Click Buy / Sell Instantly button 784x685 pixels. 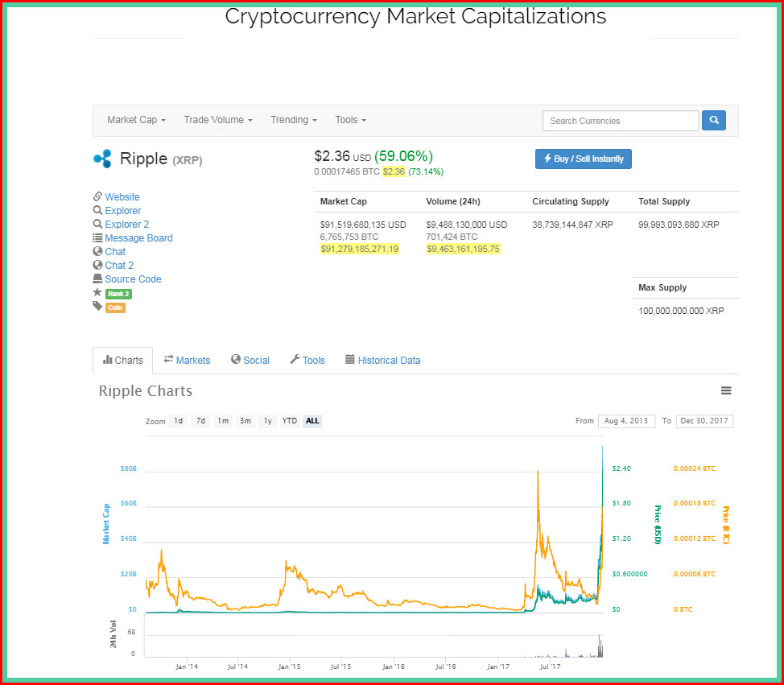pyautogui.click(x=583, y=159)
